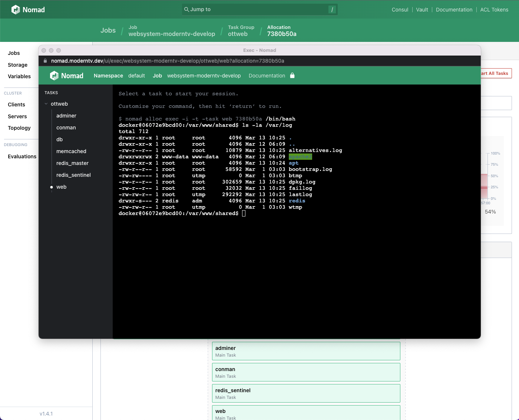Viewport: 519px width, 420px height.
Task: Open the websystem-moderntv-develop job breadcrumb
Action: (172, 31)
